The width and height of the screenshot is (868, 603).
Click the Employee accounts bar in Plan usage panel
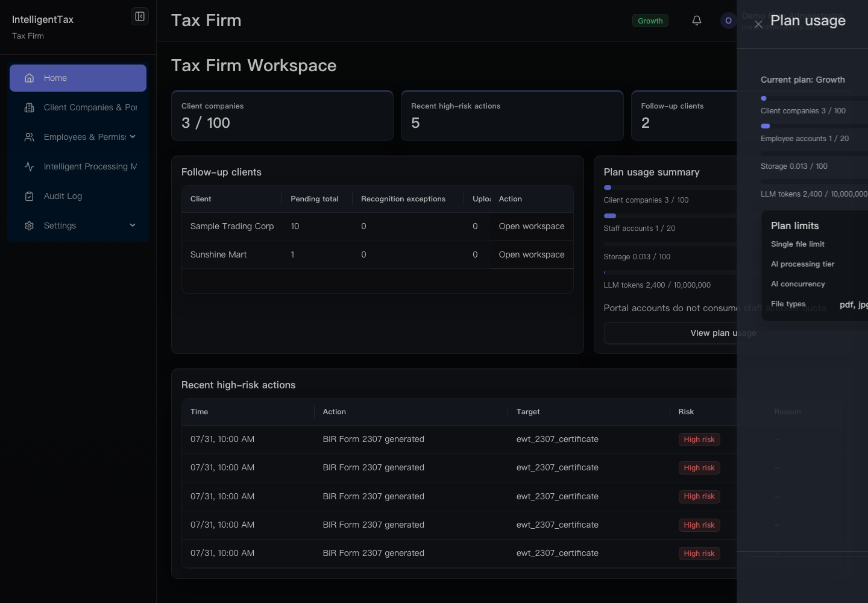(814, 126)
